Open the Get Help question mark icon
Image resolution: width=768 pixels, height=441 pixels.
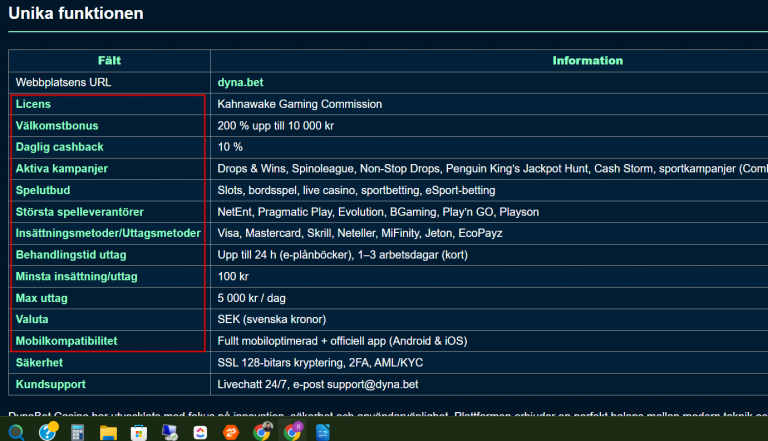click(x=48, y=432)
